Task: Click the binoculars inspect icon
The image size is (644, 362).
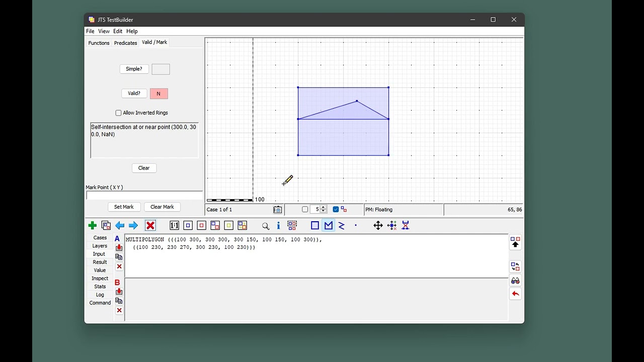Action: point(515,281)
